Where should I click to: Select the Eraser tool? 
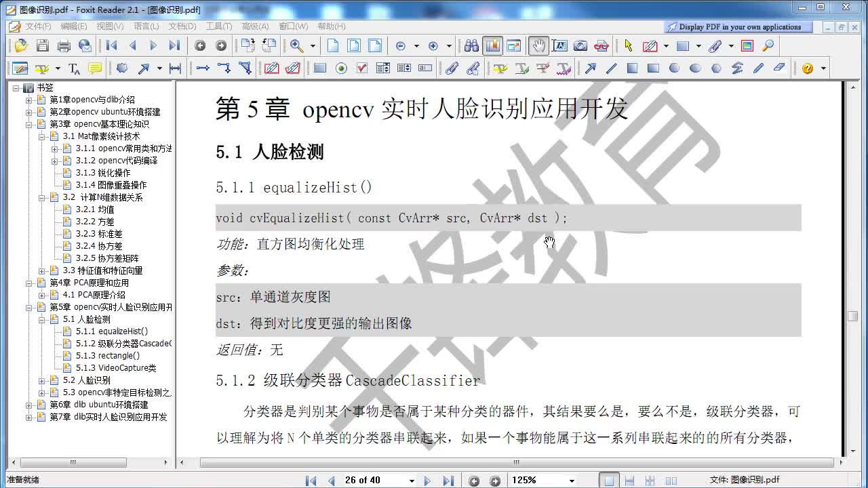pyautogui.click(x=779, y=68)
